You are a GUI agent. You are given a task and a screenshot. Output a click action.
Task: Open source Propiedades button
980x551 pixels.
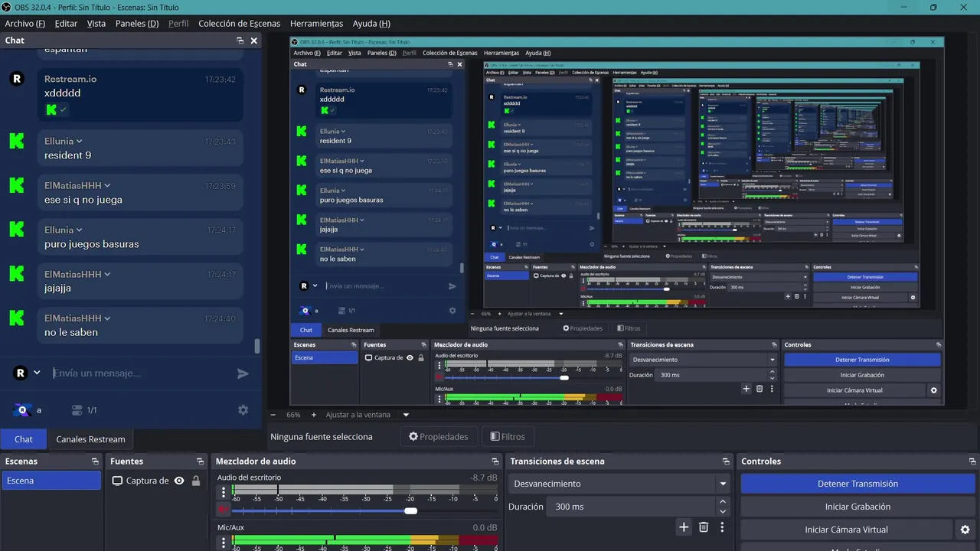pyautogui.click(x=438, y=437)
